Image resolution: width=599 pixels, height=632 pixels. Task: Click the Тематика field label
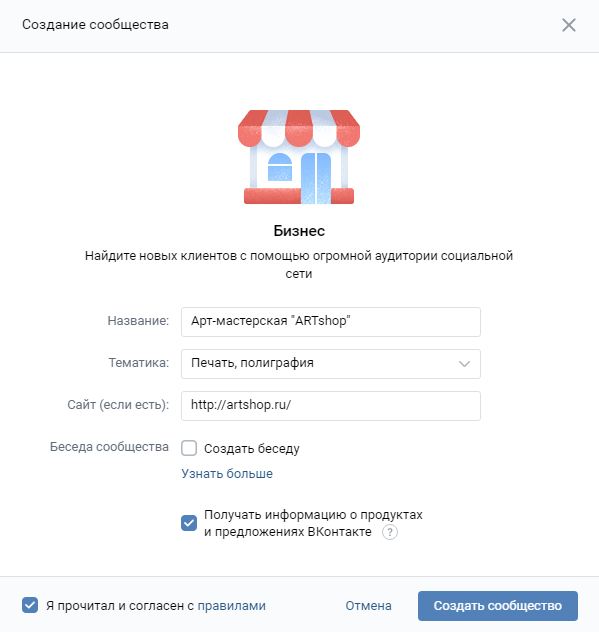(x=139, y=363)
